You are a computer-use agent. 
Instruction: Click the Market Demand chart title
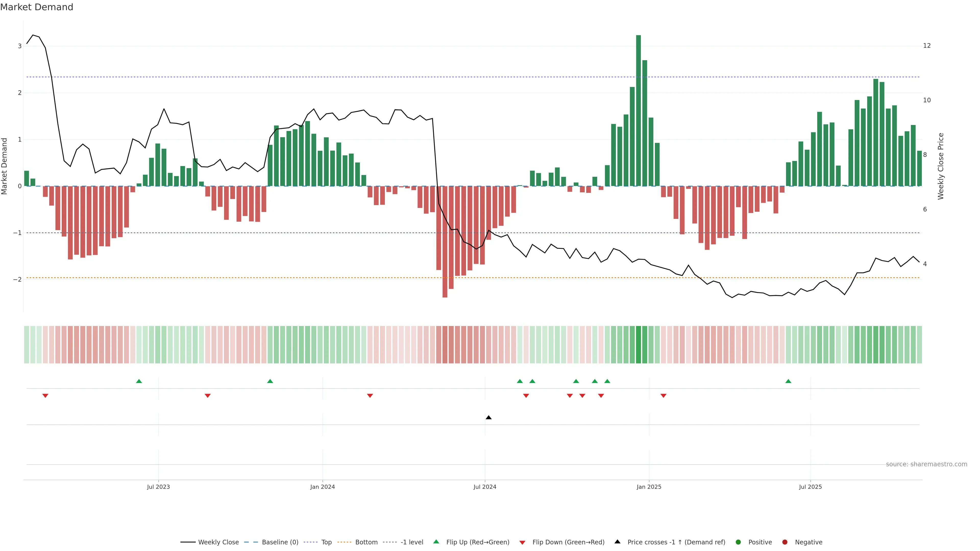tap(36, 7)
